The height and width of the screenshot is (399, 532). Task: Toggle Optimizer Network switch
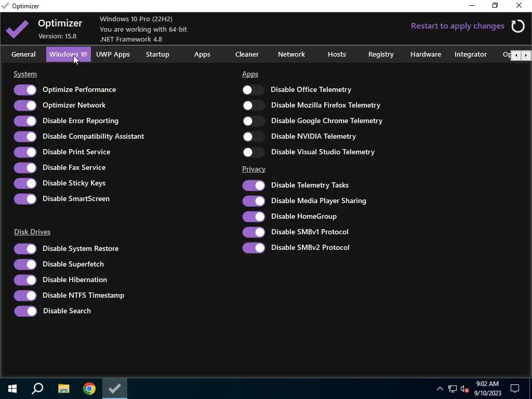[x=25, y=105]
